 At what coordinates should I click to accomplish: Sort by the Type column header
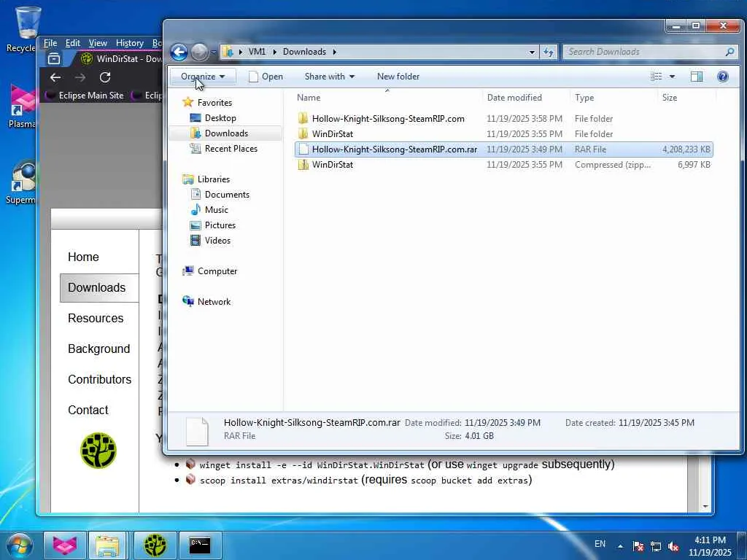pos(614,97)
